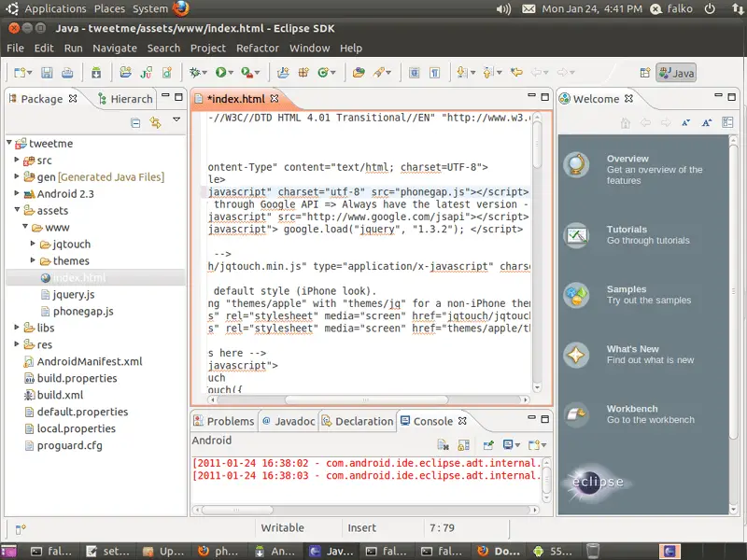Select the Java perspective button

click(676, 73)
